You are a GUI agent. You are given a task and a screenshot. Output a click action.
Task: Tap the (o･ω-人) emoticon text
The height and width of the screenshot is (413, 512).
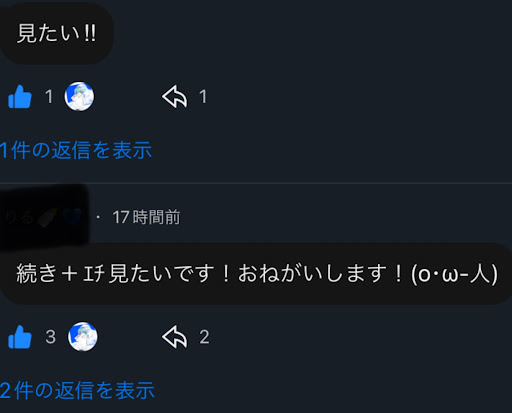(455, 274)
